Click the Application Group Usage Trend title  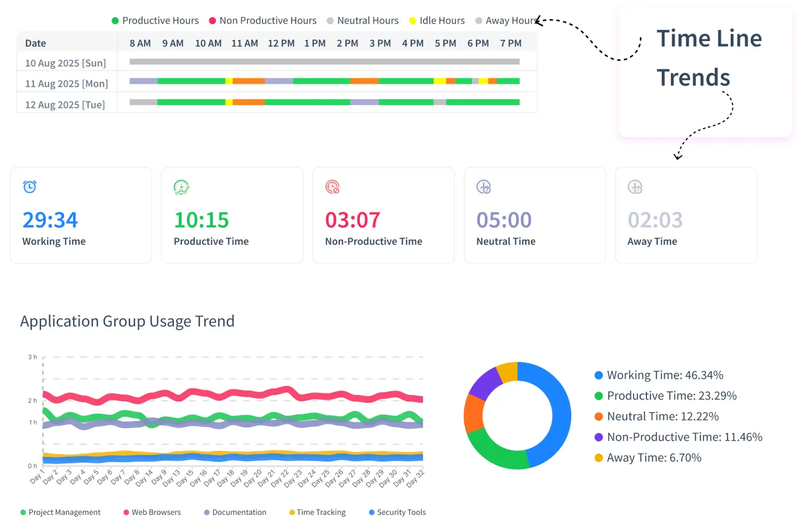127,321
